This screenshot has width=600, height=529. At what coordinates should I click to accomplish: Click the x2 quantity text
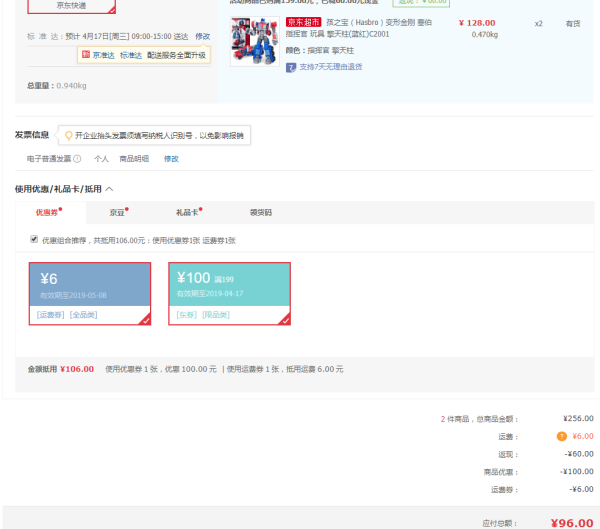coord(538,24)
